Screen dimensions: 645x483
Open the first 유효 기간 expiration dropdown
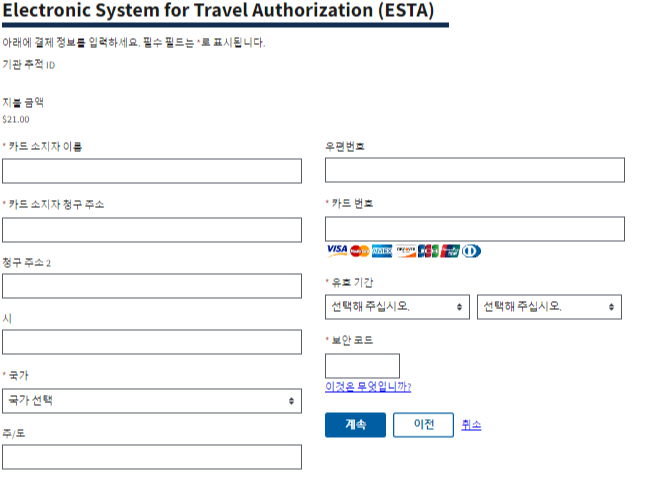[x=397, y=307]
